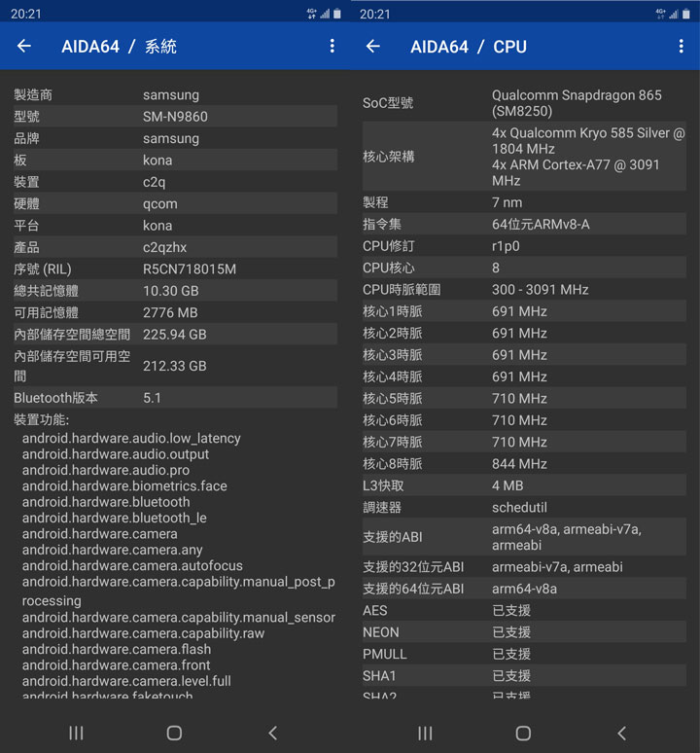Select the NEON support row
The image size is (700, 753).
pos(524,632)
